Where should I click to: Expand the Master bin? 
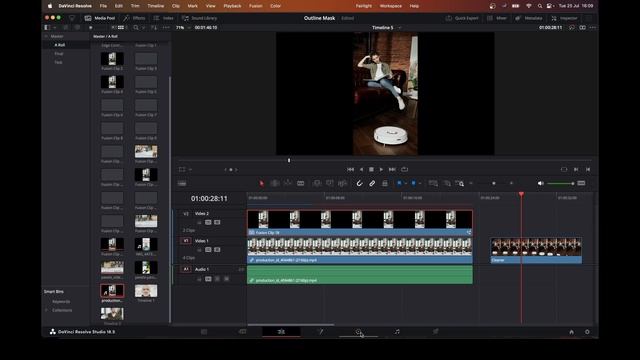click(x=46, y=36)
